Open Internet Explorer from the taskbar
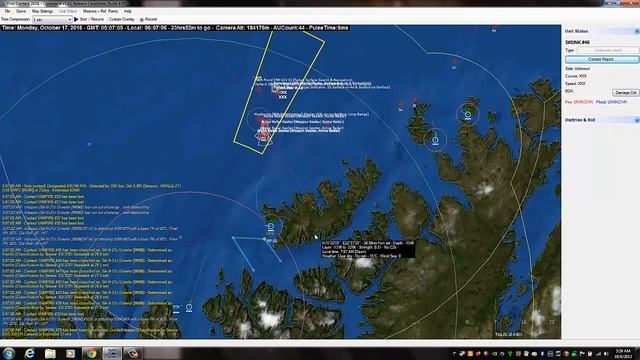Viewport: 640px width, 360px height. point(29,353)
